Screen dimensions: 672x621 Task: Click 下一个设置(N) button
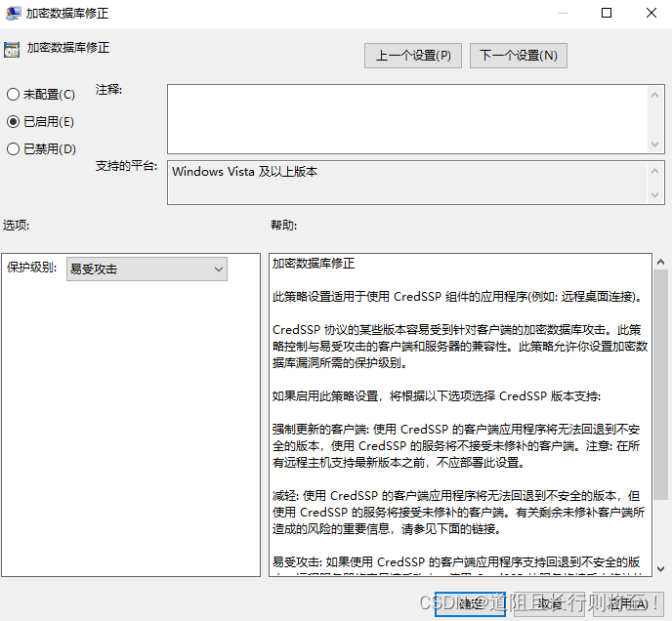518,56
